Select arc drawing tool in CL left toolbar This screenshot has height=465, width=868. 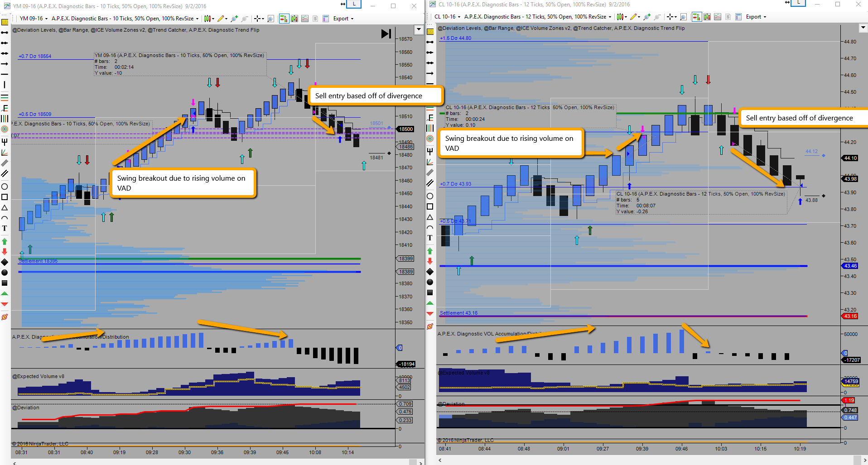click(430, 227)
